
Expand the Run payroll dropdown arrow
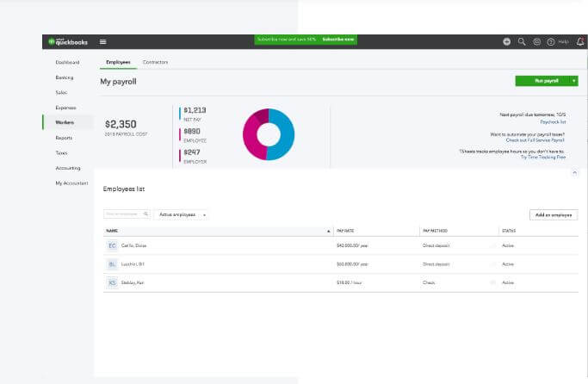pos(573,81)
